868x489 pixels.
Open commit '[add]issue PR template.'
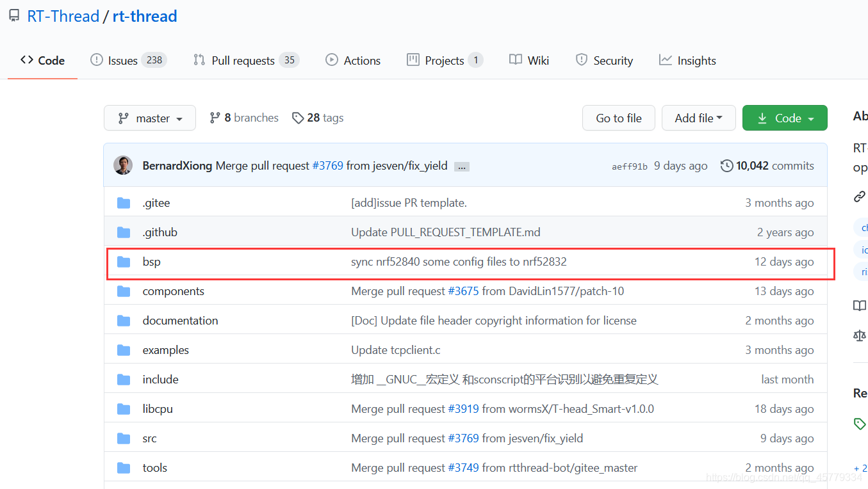(409, 203)
